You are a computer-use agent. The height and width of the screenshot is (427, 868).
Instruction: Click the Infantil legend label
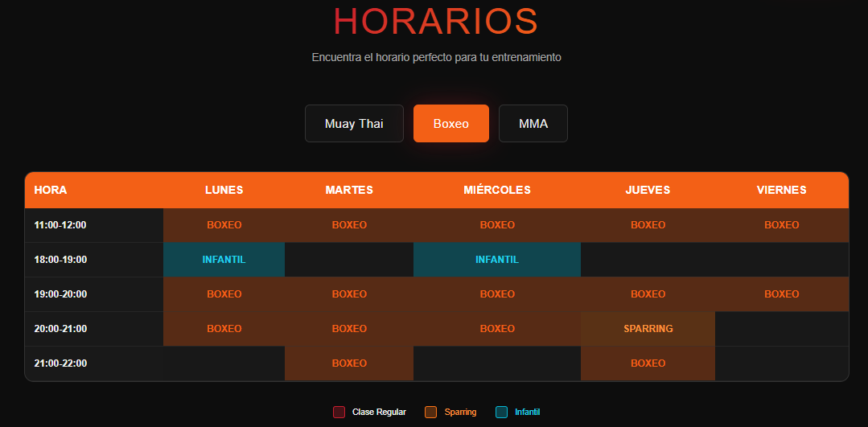point(528,412)
